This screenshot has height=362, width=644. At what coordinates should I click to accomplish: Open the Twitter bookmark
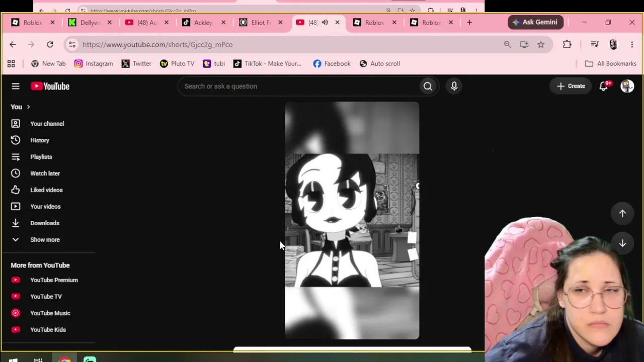(136, 64)
